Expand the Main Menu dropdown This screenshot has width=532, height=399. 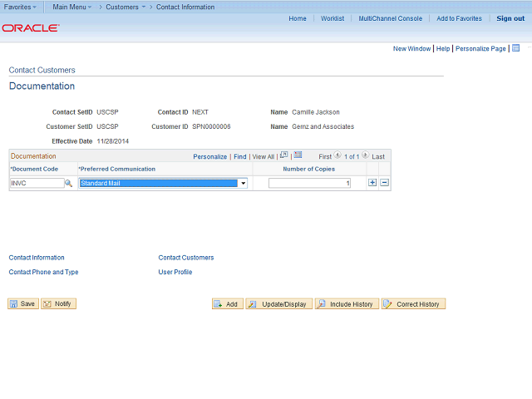click(x=72, y=7)
